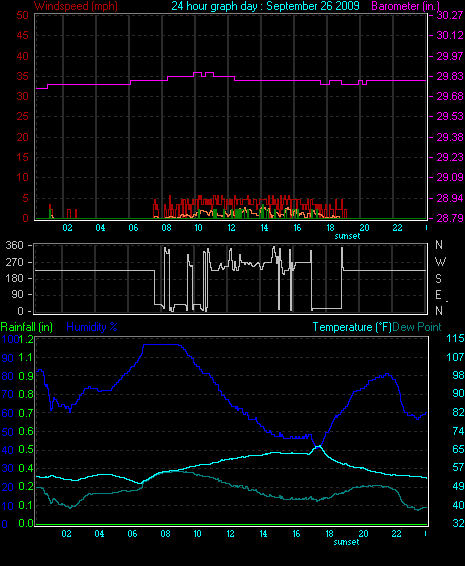Viewport: 465px width, 566px height.
Task: Click the 12 hour tick on windspeed graph
Action: tap(231, 228)
